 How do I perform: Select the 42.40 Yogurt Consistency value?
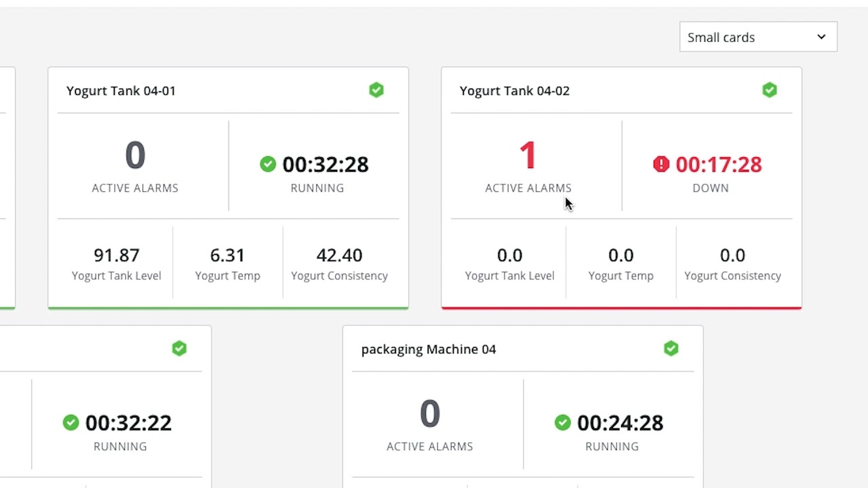point(339,255)
